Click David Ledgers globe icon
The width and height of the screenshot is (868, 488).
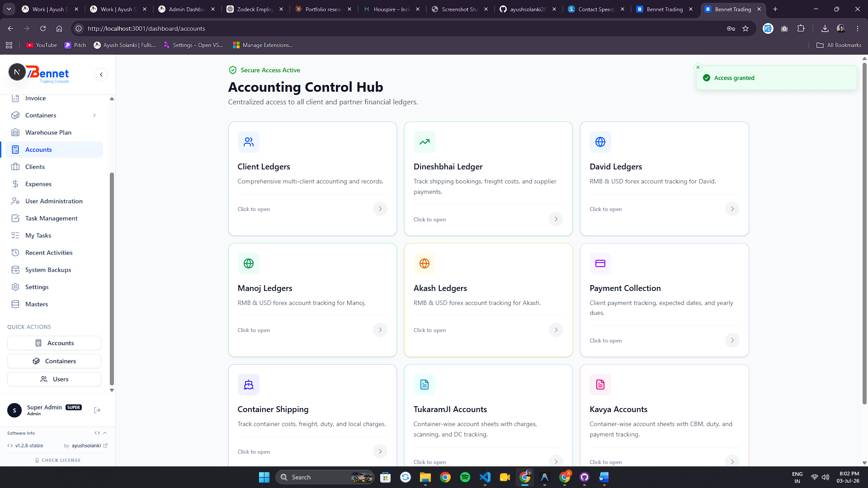(x=600, y=142)
